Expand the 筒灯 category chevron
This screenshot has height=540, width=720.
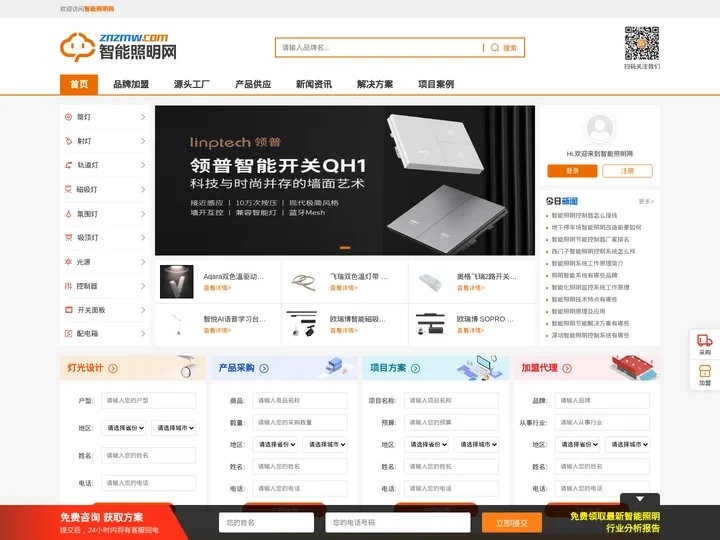143,117
